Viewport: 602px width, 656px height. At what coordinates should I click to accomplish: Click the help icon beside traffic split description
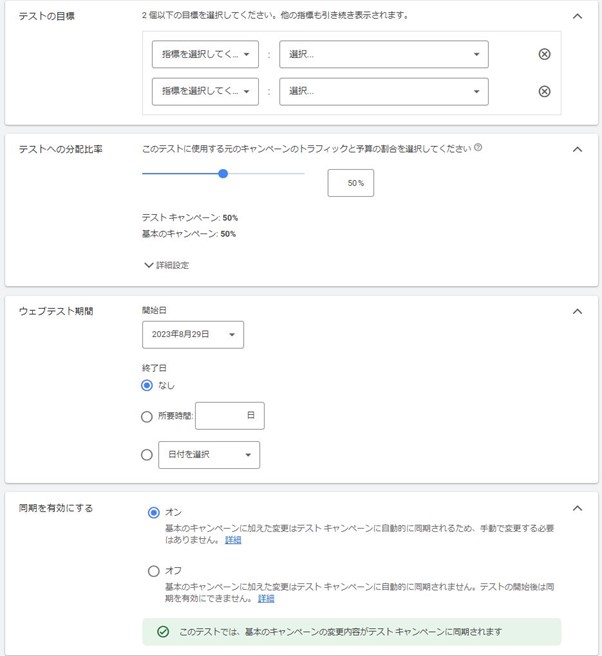click(x=478, y=148)
